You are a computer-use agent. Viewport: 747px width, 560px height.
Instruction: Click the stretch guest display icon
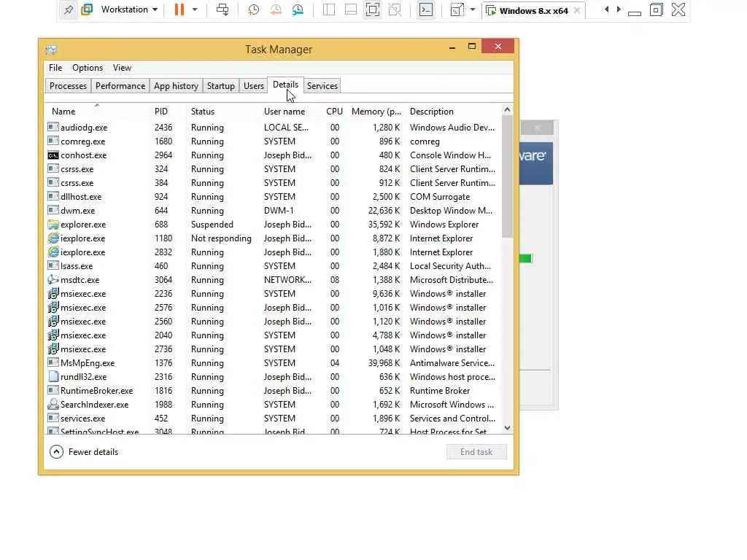(457, 9)
